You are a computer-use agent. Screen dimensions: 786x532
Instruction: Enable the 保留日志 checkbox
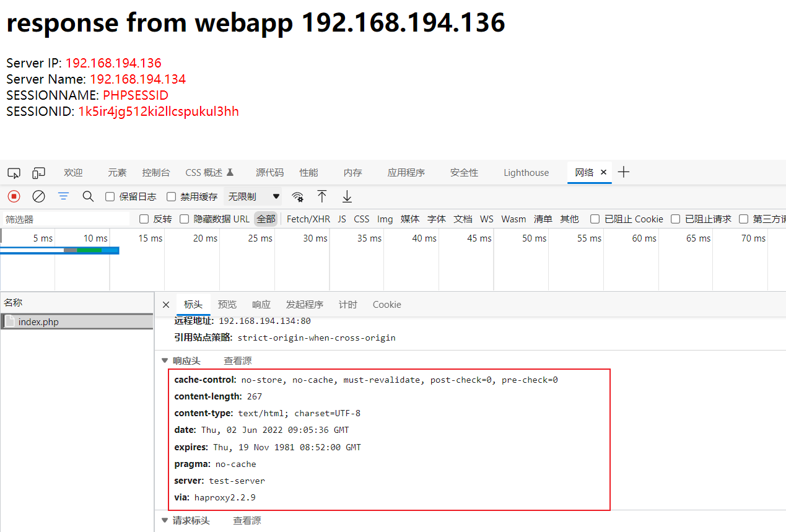(x=110, y=197)
